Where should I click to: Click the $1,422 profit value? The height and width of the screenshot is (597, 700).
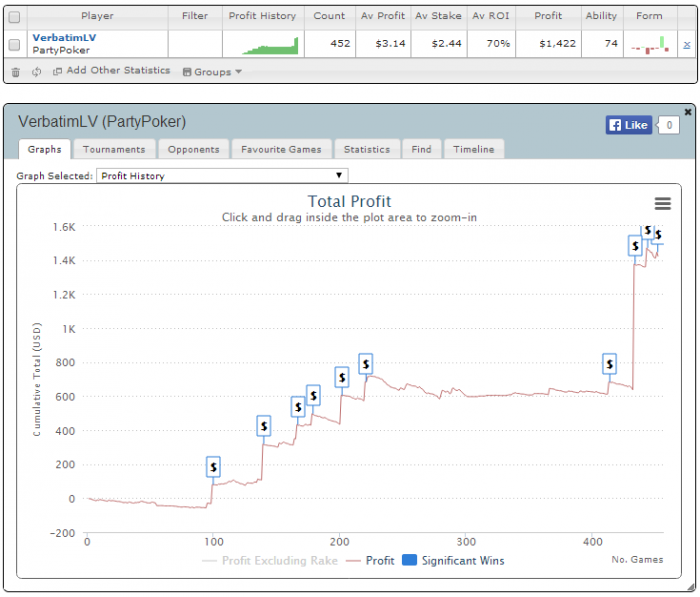point(557,44)
